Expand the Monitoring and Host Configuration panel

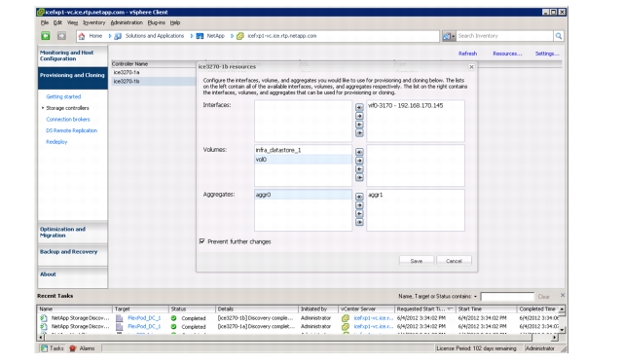73,55
